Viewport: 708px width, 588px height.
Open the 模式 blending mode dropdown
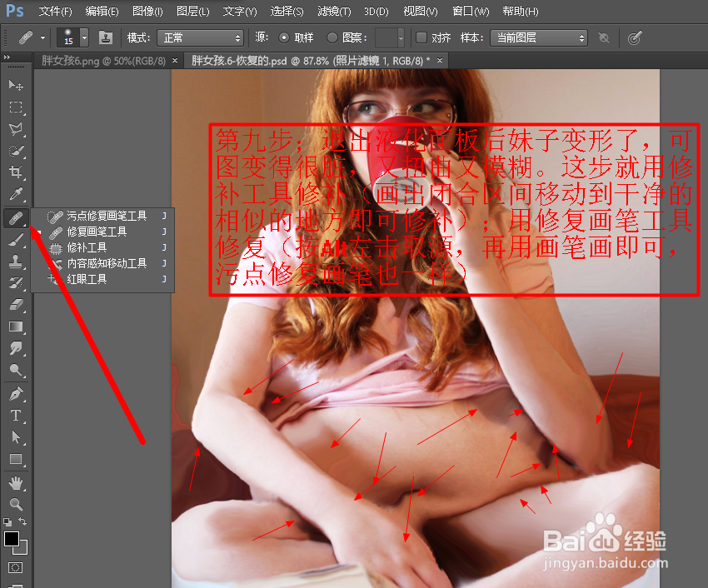(x=200, y=37)
